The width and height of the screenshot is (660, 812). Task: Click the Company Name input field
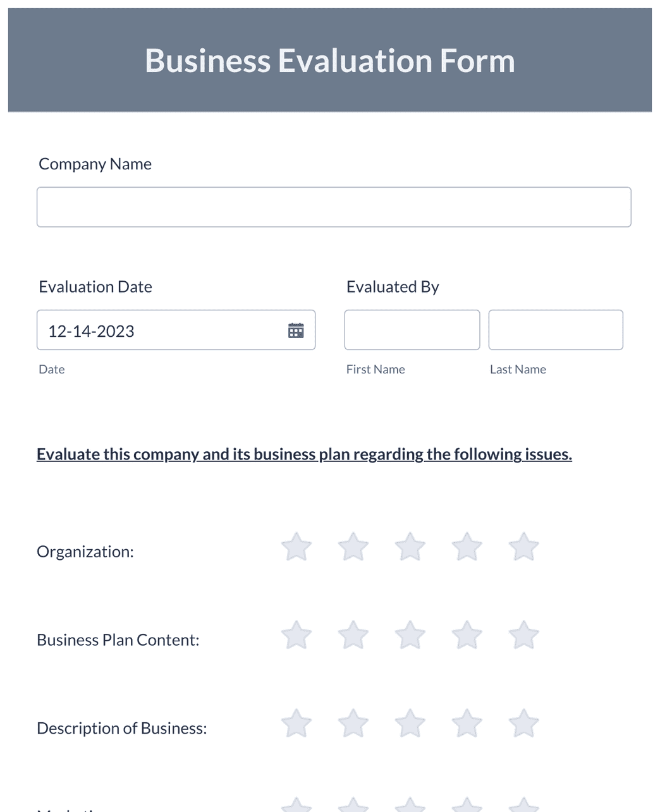coord(334,207)
